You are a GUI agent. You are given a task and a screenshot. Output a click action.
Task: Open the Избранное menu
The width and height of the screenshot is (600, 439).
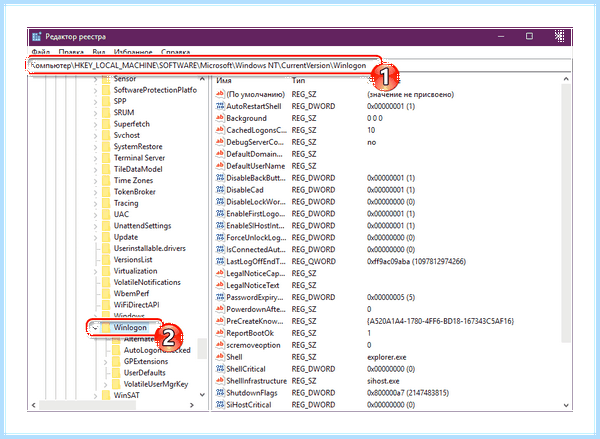(133, 52)
